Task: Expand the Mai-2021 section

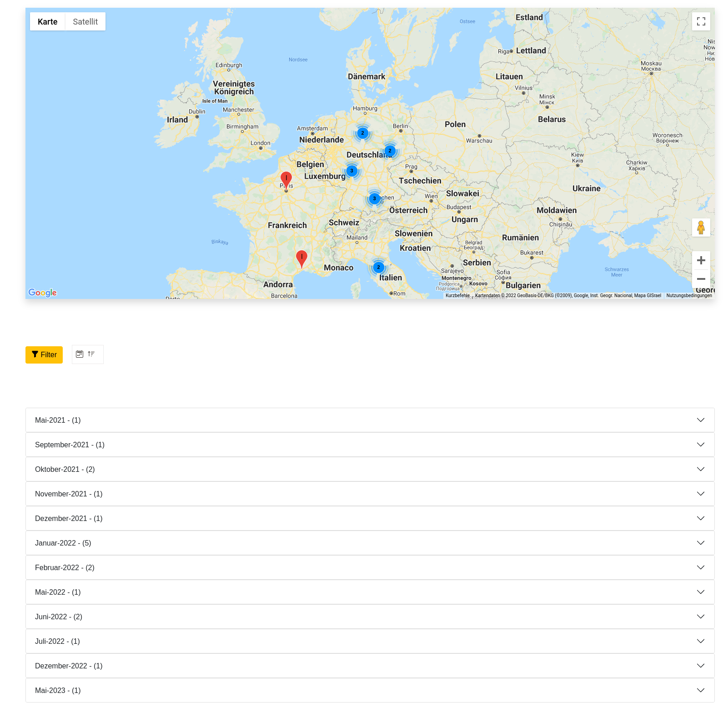Action: coord(370,420)
